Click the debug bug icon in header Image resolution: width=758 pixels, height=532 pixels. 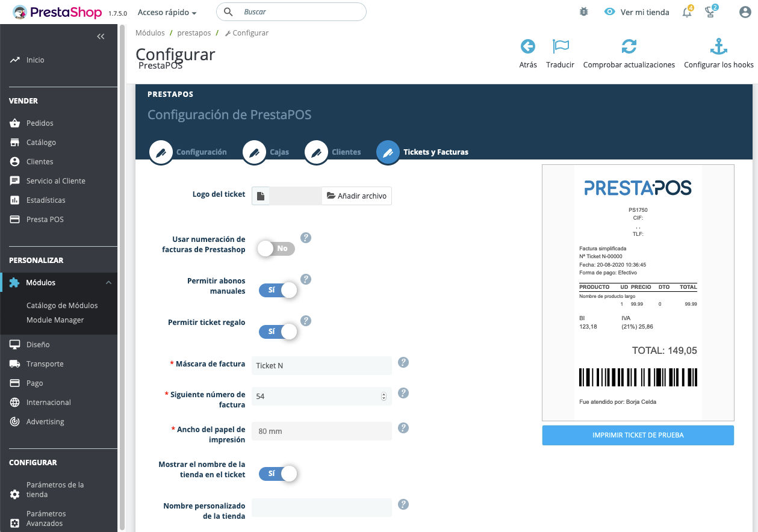[x=583, y=11]
